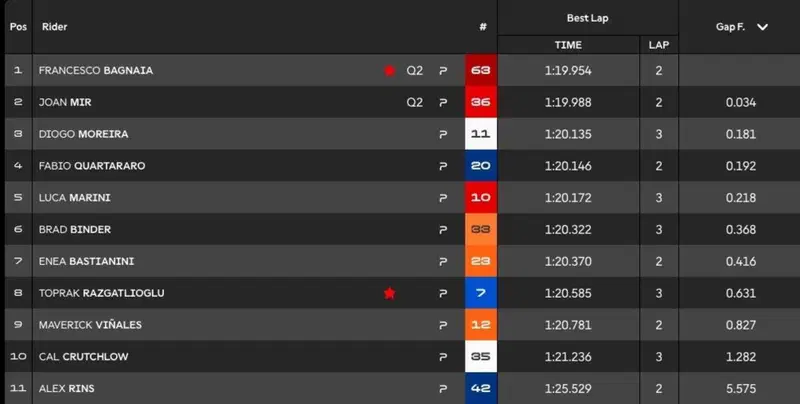800x404 pixels.
Task: Click the pit icon in Quartararo's row
Action: pos(443,166)
